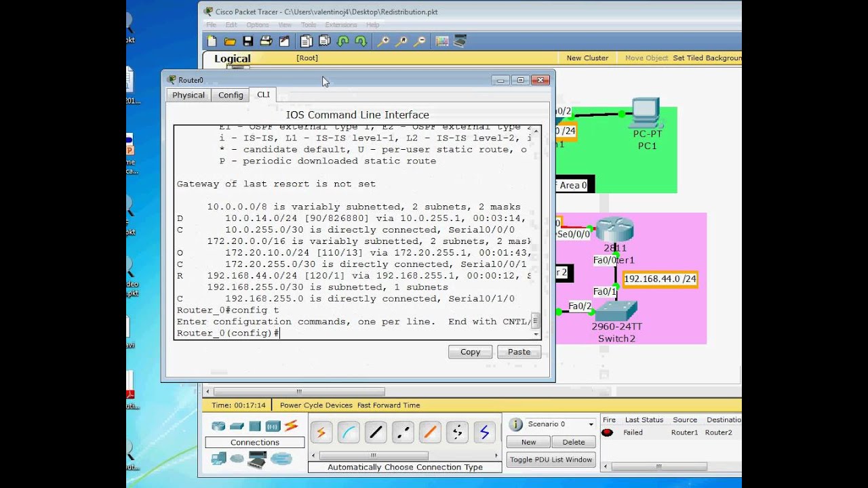Screen dimensions: 868x488
Task: Click Set Tiled Background
Action: tap(707, 58)
